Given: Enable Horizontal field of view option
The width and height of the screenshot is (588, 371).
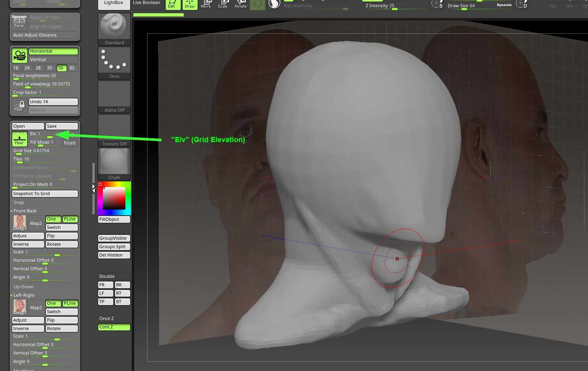Looking at the screenshot, I should (53, 51).
